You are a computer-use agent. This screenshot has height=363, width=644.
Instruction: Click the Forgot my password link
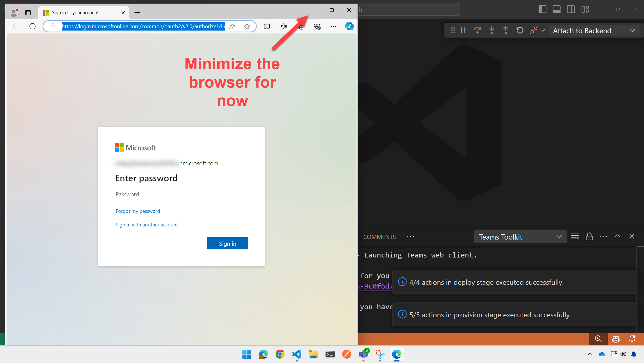click(x=138, y=211)
